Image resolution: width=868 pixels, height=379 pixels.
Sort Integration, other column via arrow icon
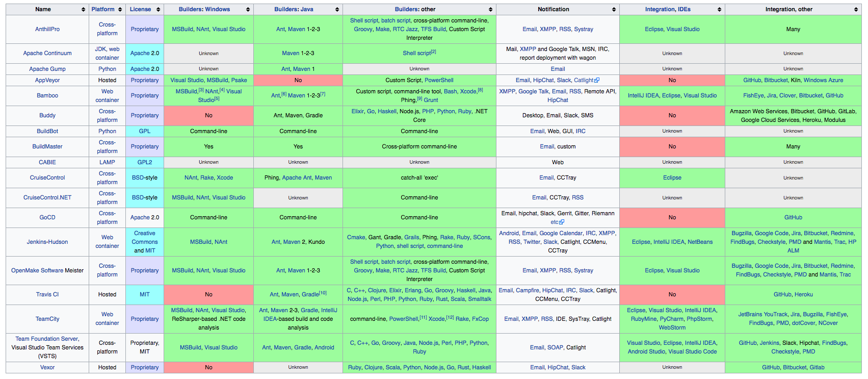click(856, 10)
